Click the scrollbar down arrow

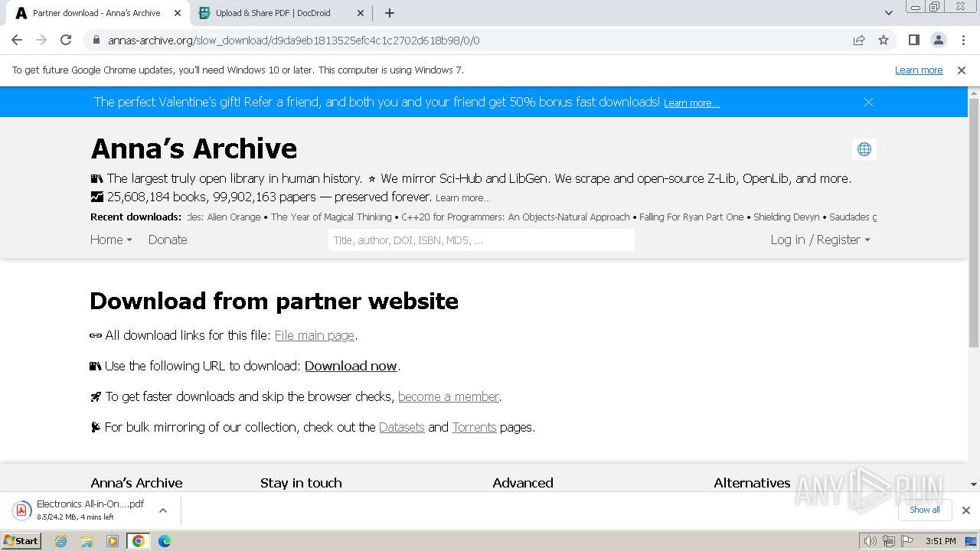[974, 484]
